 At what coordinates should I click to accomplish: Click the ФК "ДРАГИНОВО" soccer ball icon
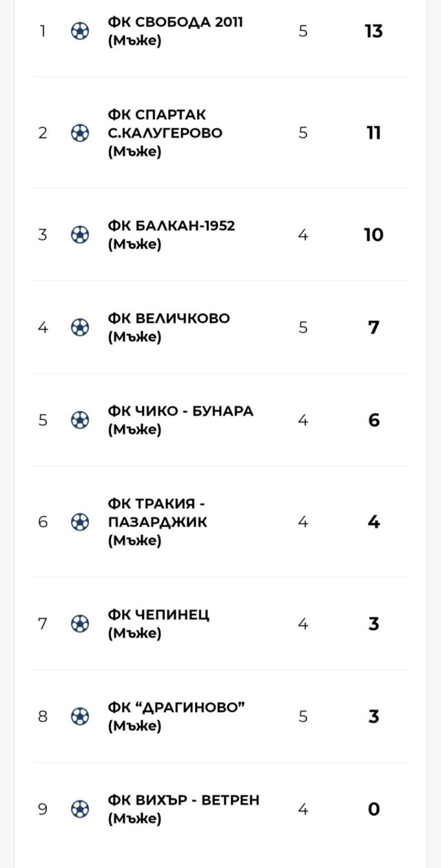point(80,716)
